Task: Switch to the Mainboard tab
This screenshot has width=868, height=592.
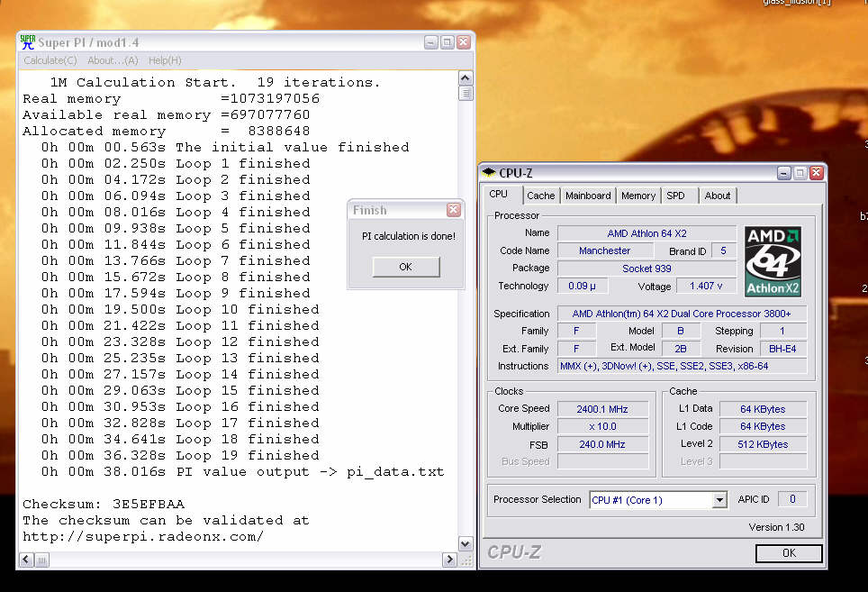Action: click(x=588, y=196)
